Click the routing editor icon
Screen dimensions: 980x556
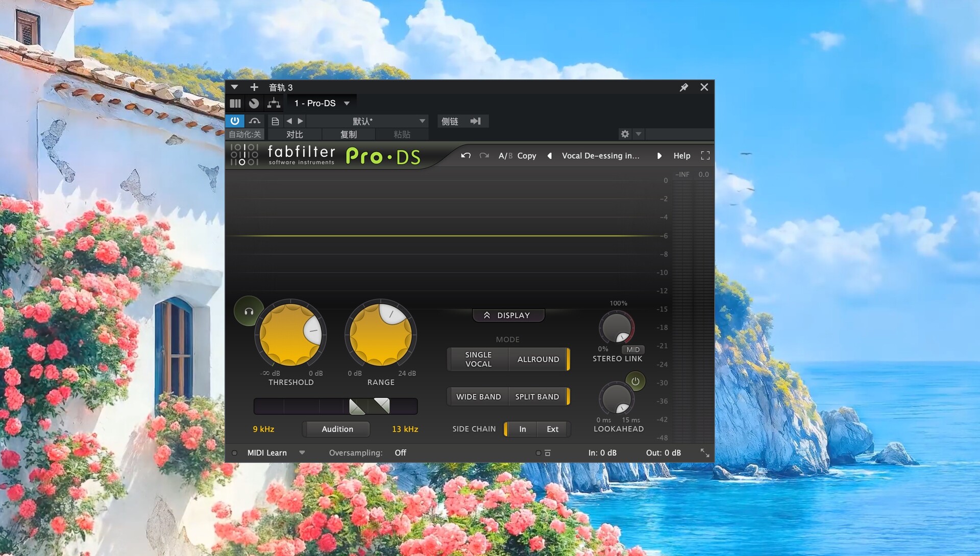(x=274, y=103)
